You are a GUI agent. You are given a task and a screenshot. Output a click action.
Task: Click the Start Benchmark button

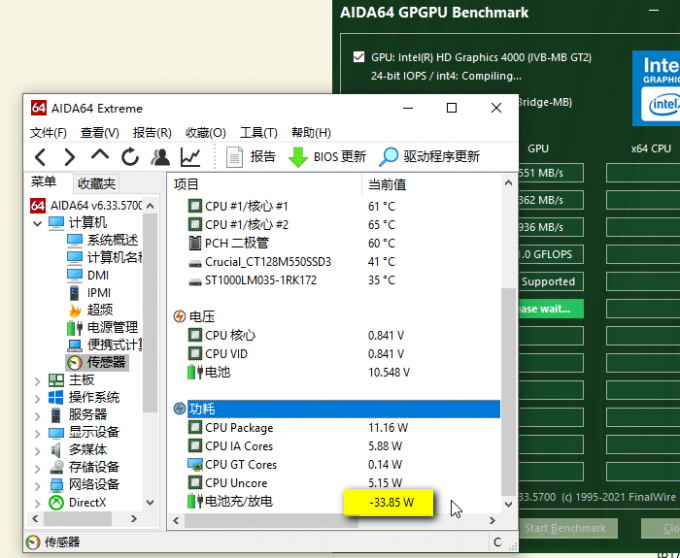coord(565,528)
